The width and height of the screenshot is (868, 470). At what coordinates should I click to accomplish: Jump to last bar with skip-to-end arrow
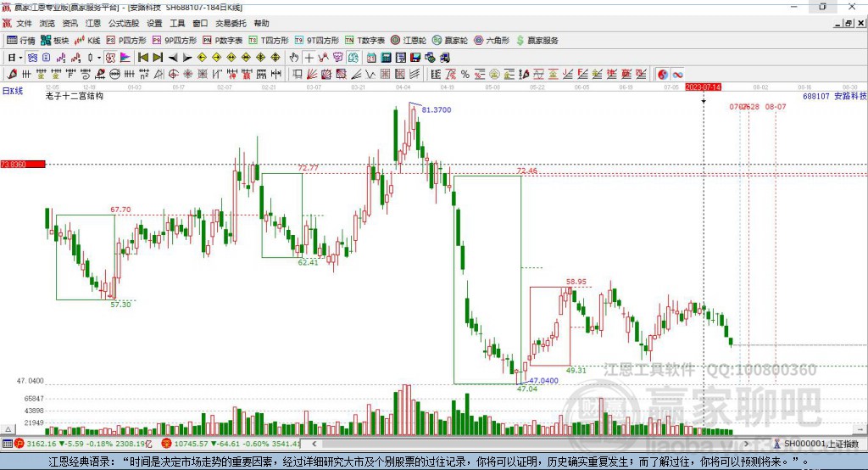click(158, 57)
